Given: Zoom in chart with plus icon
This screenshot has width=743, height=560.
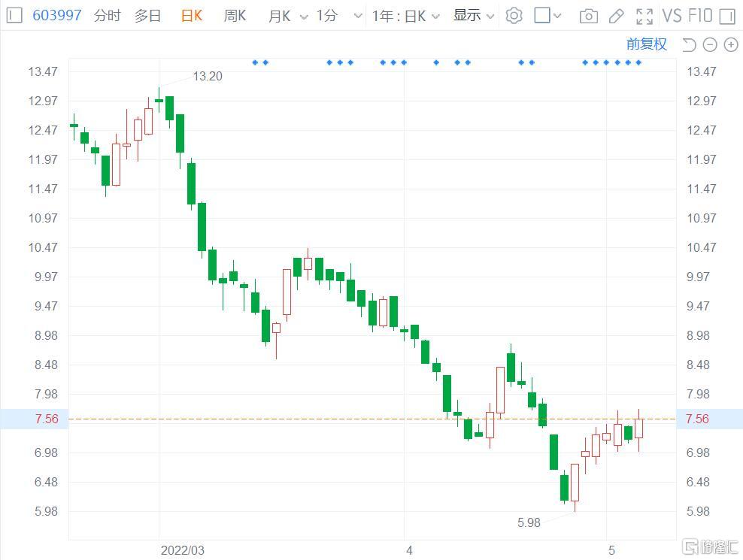Looking at the screenshot, I should pyautogui.click(x=730, y=45).
